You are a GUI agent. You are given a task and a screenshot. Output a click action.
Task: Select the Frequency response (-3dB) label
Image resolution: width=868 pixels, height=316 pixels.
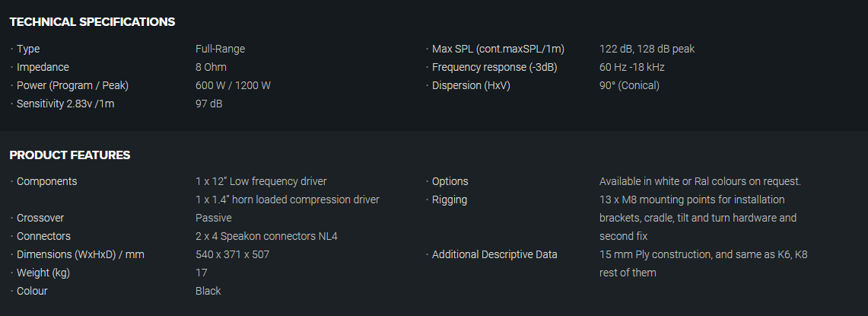(x=494, y=67)
